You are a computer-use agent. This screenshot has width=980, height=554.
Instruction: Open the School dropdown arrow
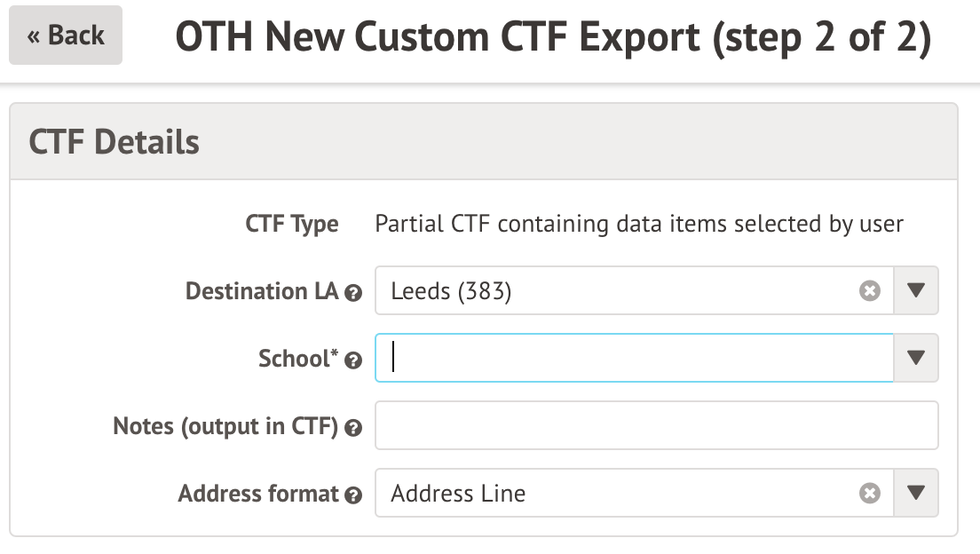point(916,359)
